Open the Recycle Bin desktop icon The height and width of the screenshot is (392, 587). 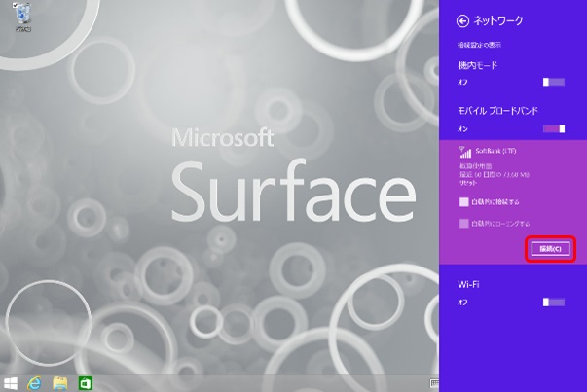tap(22, 18)
